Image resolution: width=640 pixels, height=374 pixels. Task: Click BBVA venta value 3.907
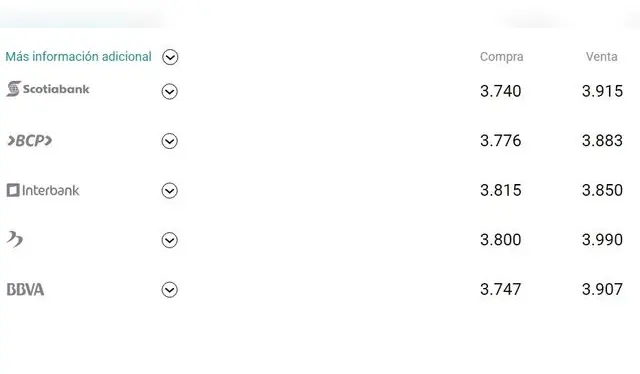point(602,289)
